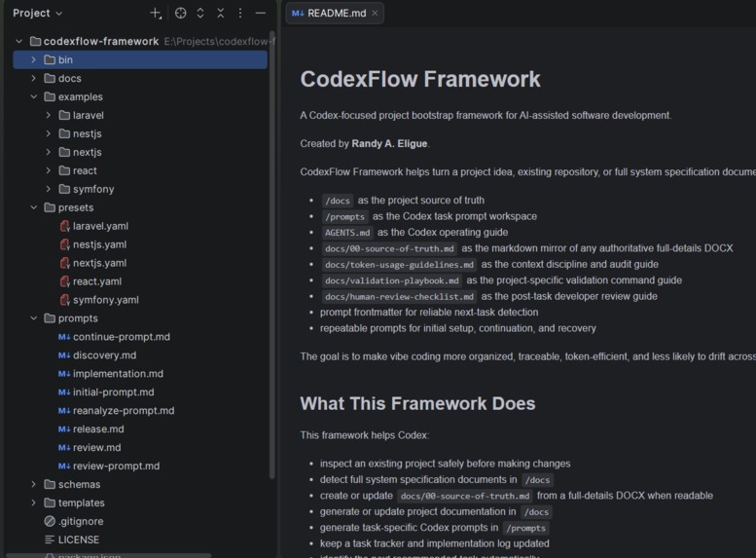Image resolution: width=756 pixels, height=558 pixels.
Task: Expand the laravel examples folder
Action: 49,115
